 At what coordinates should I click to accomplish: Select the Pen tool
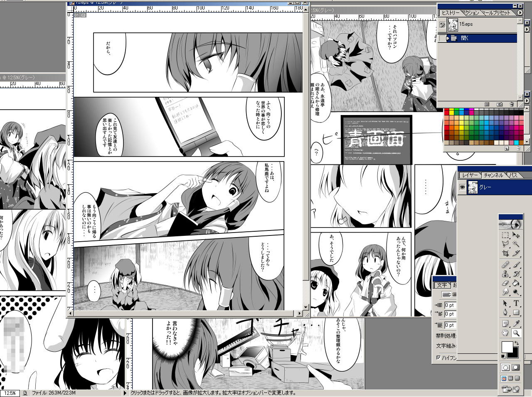pos(505,312)
